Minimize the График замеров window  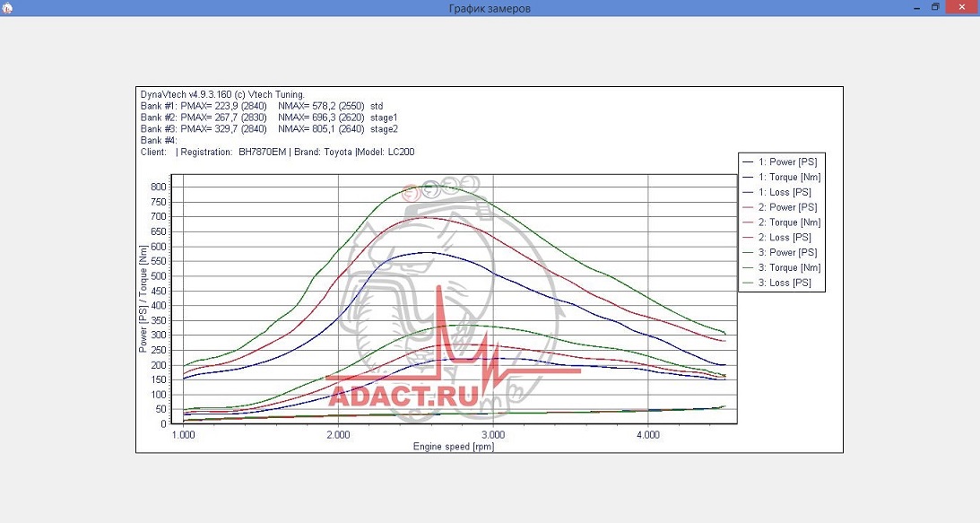pos(915,6)
